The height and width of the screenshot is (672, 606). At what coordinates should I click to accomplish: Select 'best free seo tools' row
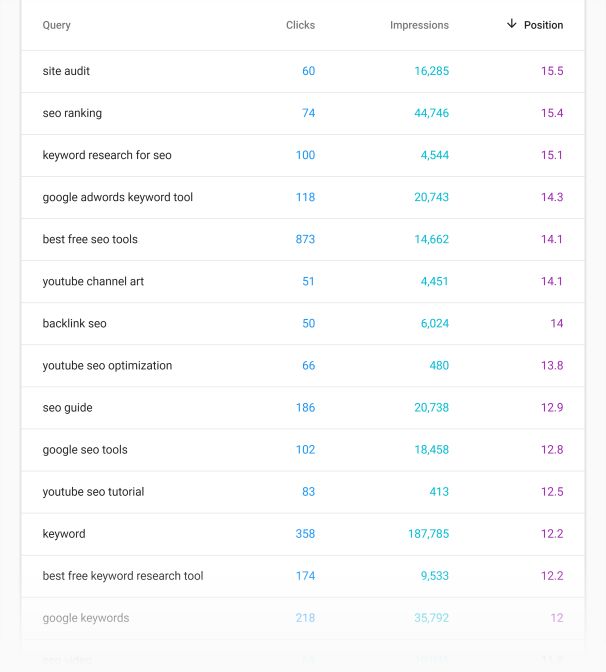pos(90,239)
